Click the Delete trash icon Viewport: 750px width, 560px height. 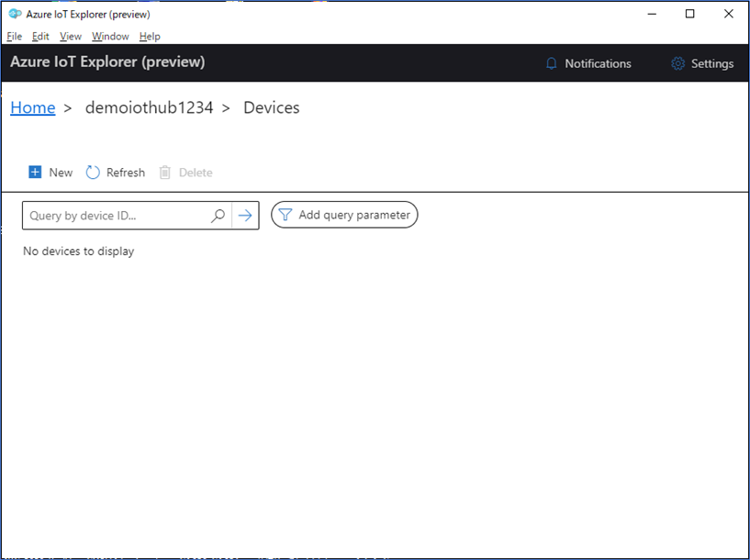(x=165, y=173)
